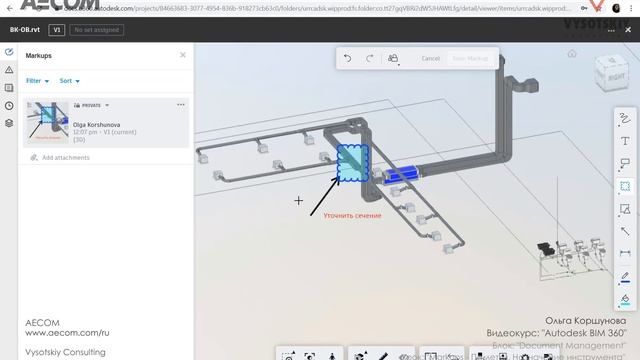The width and height of the screenshot is (640, 360).
Task: Click the red 'Уточнить сечение' markup text
Action: coord(352,216)
